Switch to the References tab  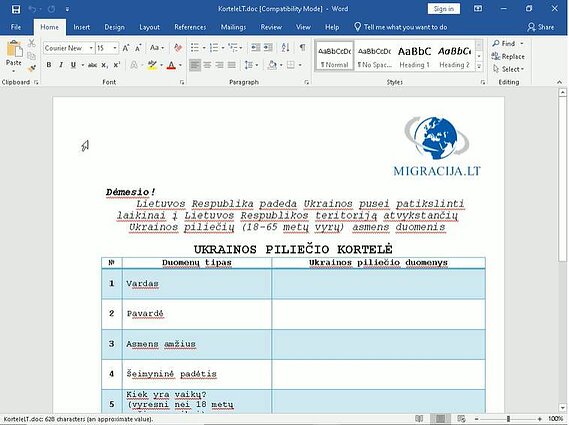pos(190,27)
